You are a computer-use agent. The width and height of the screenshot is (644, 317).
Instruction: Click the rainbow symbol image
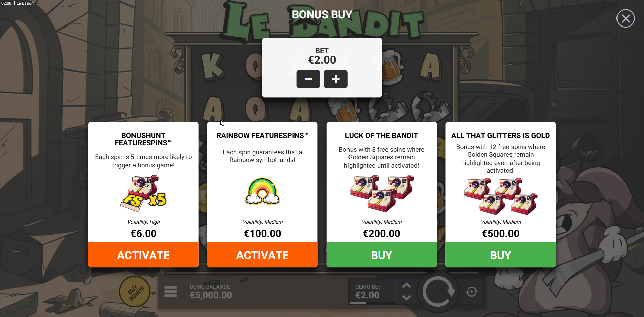262,191
